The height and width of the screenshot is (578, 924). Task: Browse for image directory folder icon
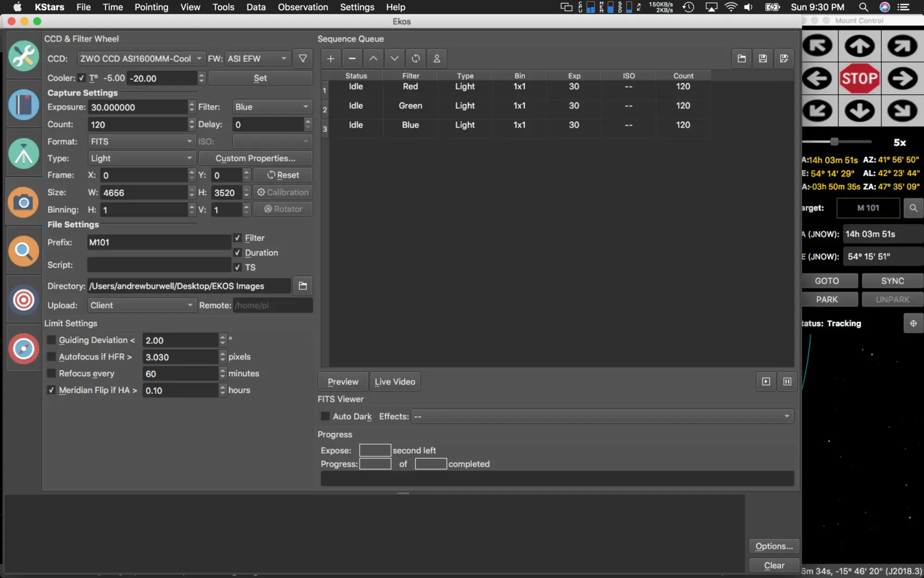[303, 286]
